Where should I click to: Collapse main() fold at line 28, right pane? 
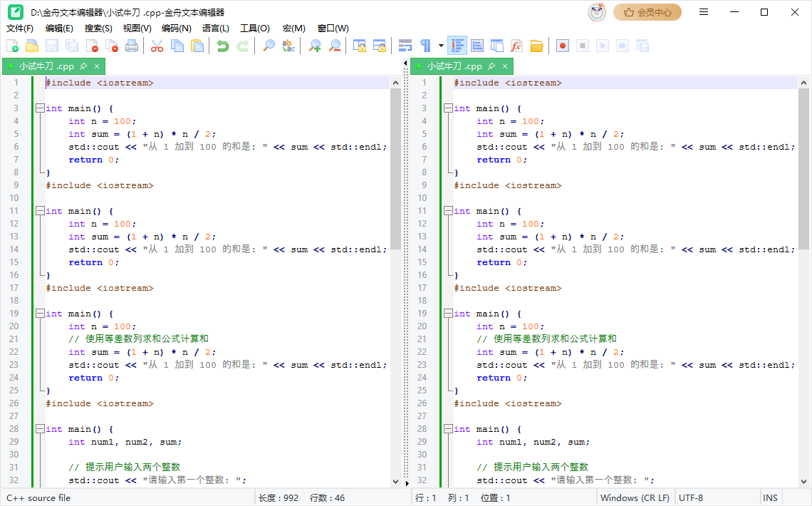click(448, 429)
